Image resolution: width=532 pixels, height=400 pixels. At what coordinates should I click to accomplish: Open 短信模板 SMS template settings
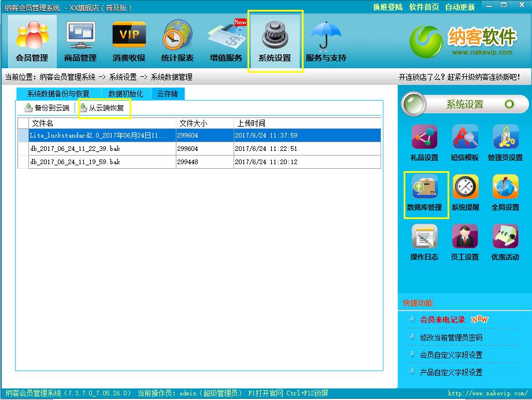coord(465,143)
